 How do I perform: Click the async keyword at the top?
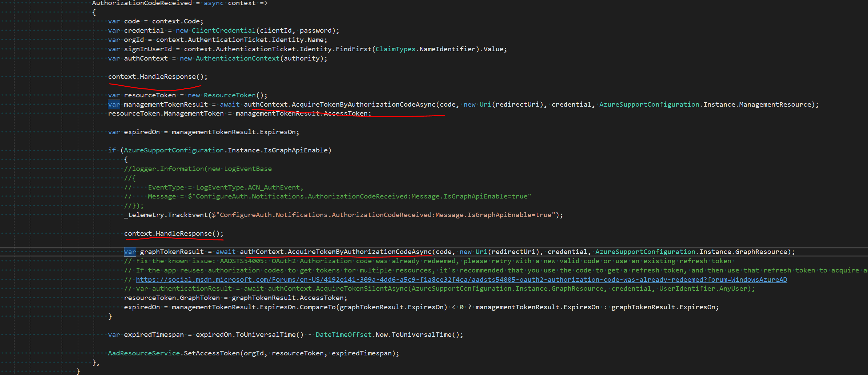click(213, 3)
